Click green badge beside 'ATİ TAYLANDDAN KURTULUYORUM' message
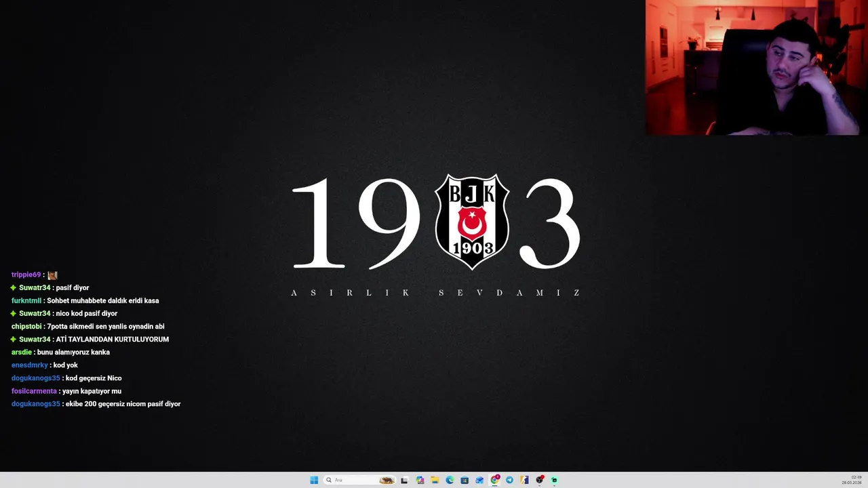The height and width of the screenshot is (488, 868). (x=13, y=339)
